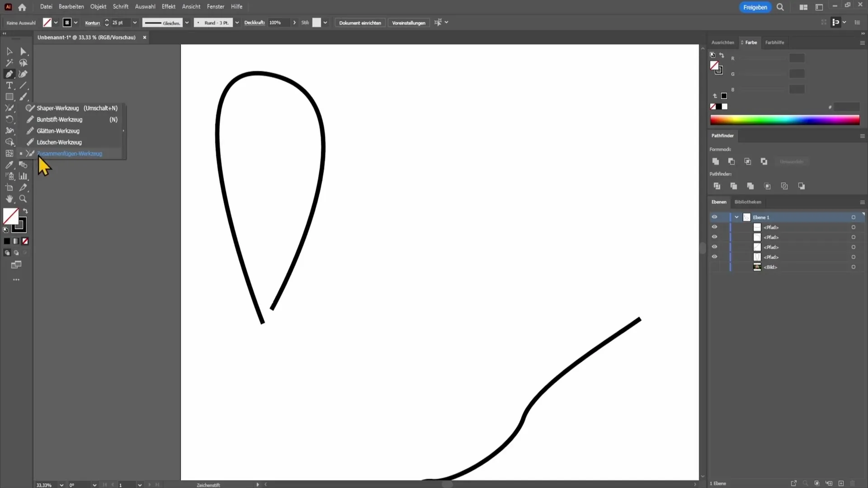Open the fill color dropdown in control bar

click(x=56, y=23)
